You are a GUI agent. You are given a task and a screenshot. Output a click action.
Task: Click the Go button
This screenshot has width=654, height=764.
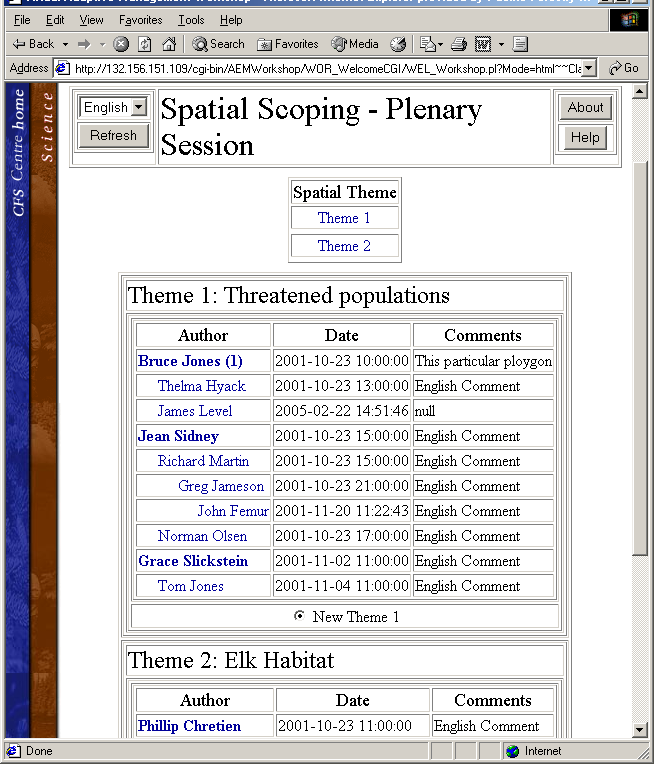pyautogui.click(x=623, y=68)
